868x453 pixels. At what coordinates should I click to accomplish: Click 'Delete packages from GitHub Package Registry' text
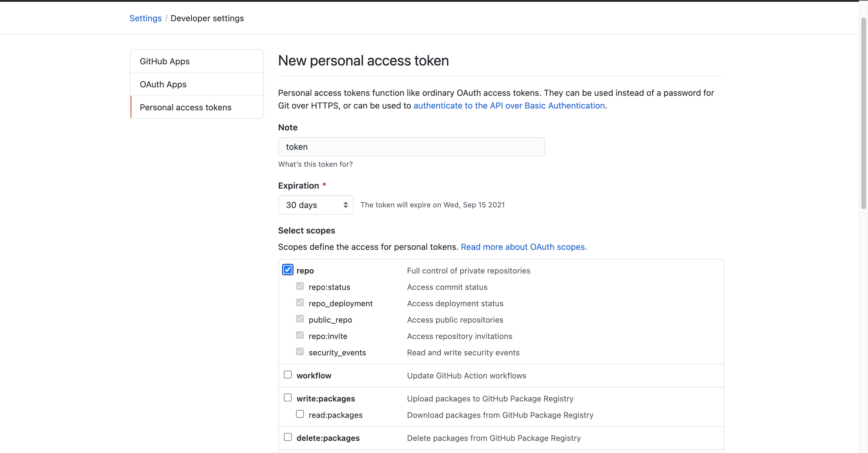494,438
